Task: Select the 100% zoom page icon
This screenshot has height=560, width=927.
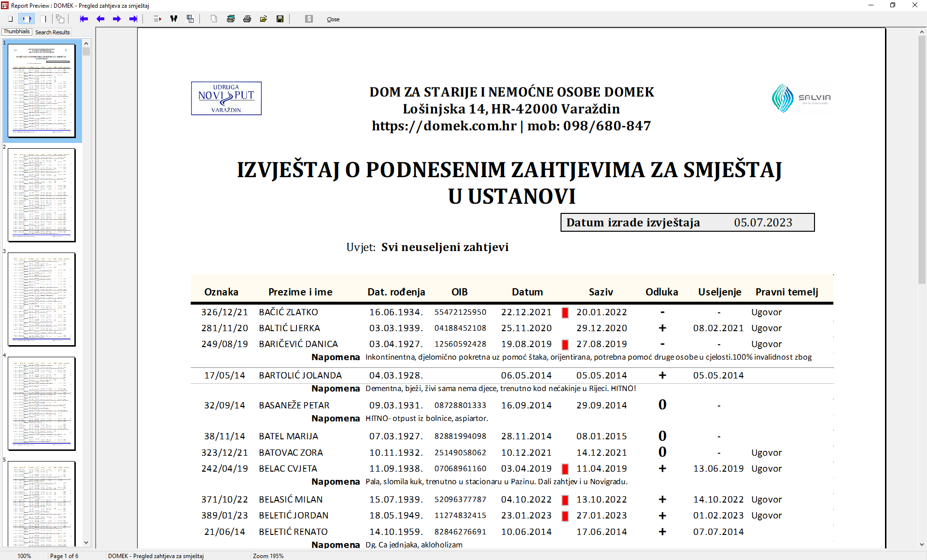Action: tap(43, 19)
